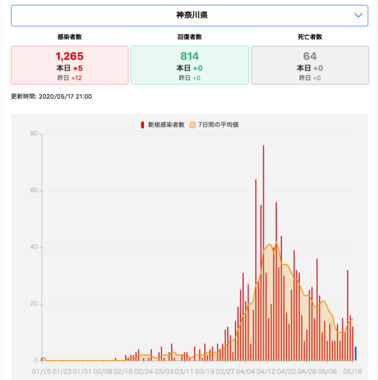The image size is (378, 380).
Task: Click the 更新時間 2020/05/17 21:00 text
Action: (51, 97)
